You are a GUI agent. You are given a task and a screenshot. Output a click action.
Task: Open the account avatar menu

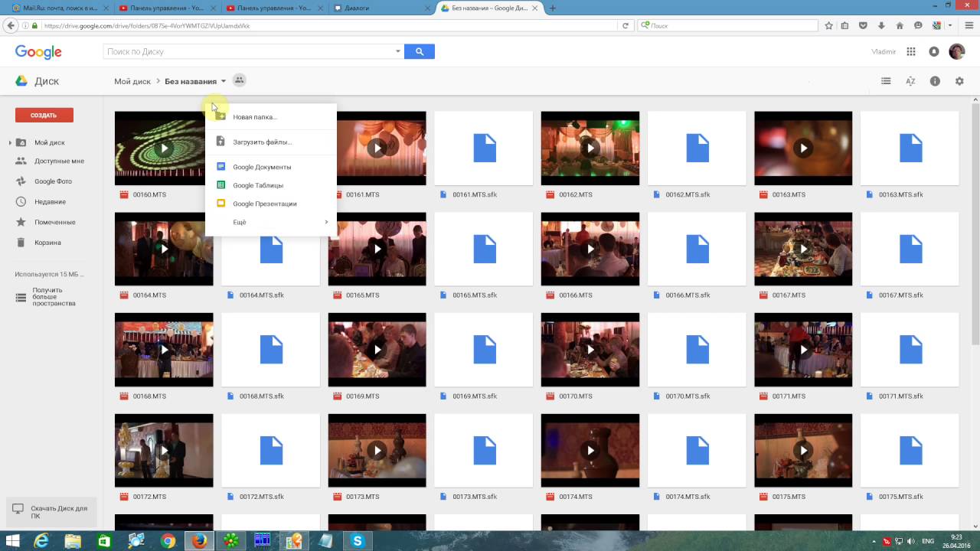957,51
